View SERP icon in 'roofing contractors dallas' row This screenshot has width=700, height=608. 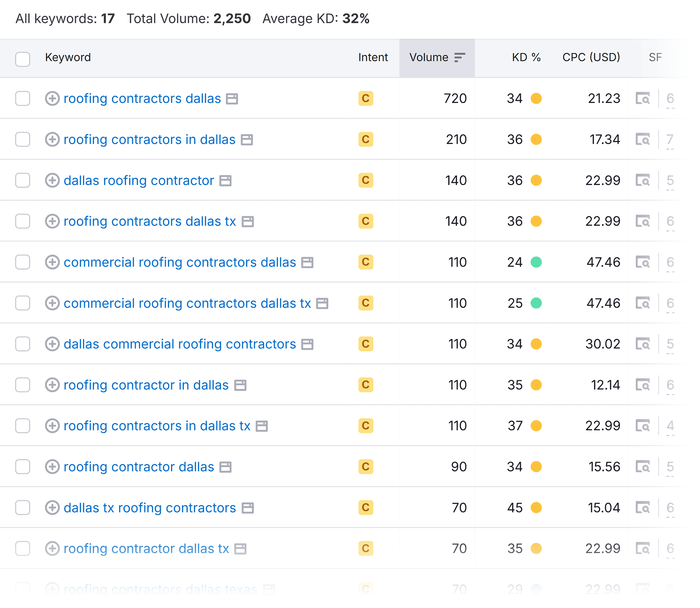643,98
